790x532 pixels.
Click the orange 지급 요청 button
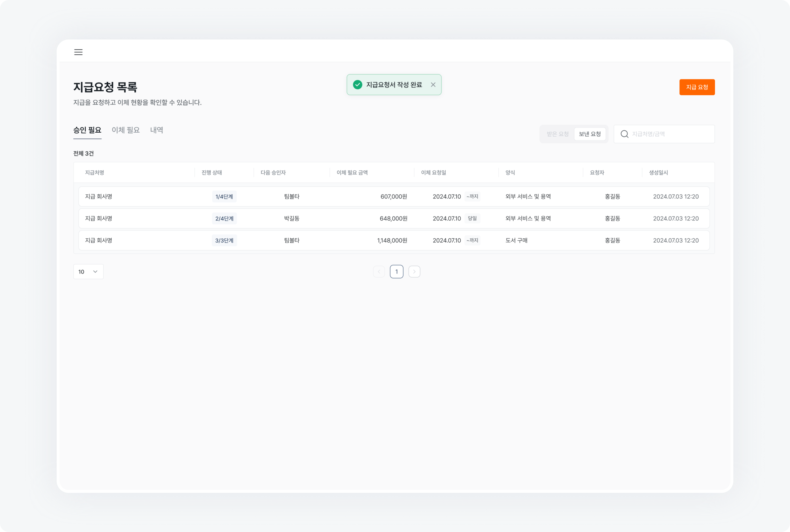click(x=697, y=87)
